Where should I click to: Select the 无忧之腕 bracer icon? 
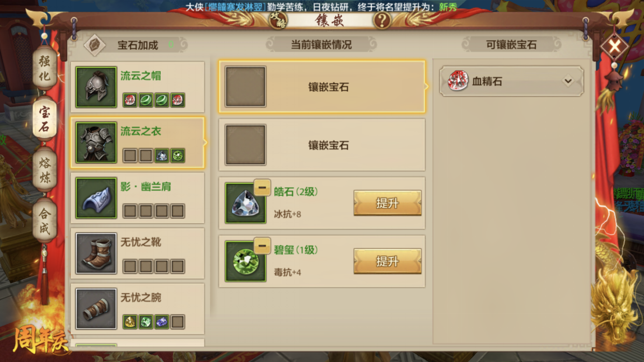tap(96, 309)
